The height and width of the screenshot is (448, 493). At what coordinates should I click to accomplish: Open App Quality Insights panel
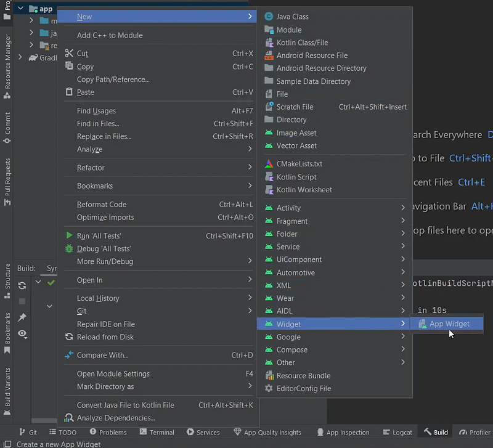[x=267, y=432]
